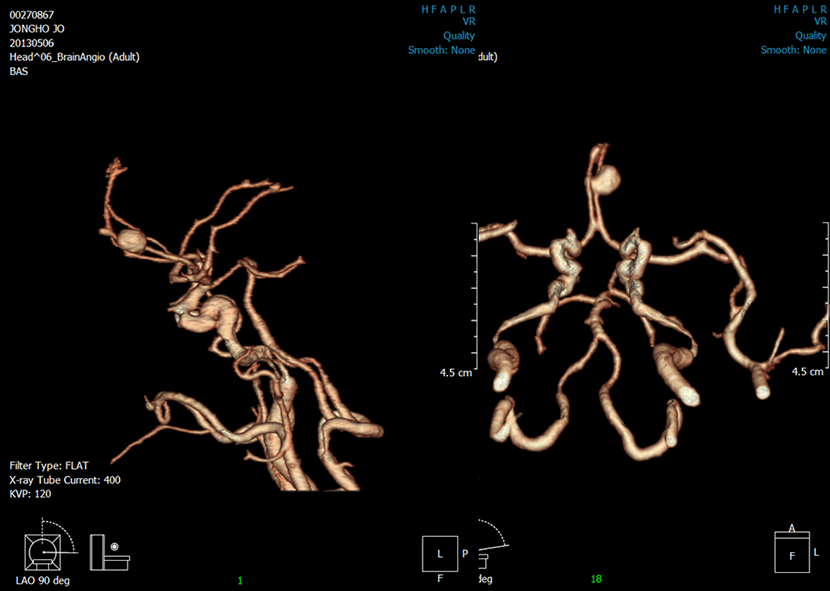Click the LAO 90 deg angle label

pos(43,580)
